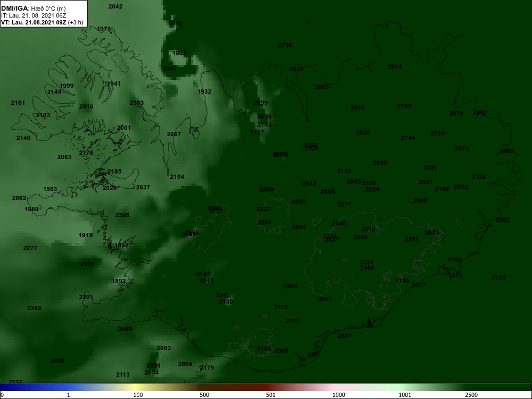Click the map value "1919"
Viewport: 532px width, 399px height.
click(86, 236)
